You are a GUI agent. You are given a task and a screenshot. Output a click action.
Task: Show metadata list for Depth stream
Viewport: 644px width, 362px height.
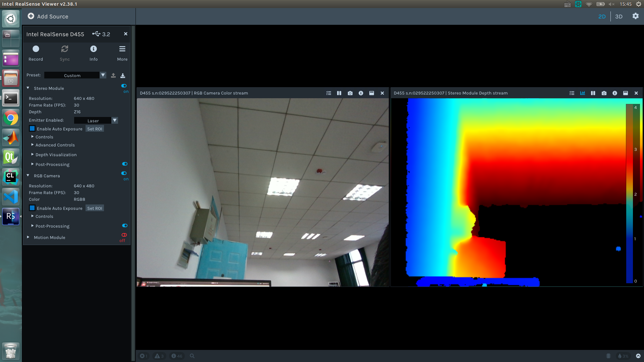[x=572, y=93]
